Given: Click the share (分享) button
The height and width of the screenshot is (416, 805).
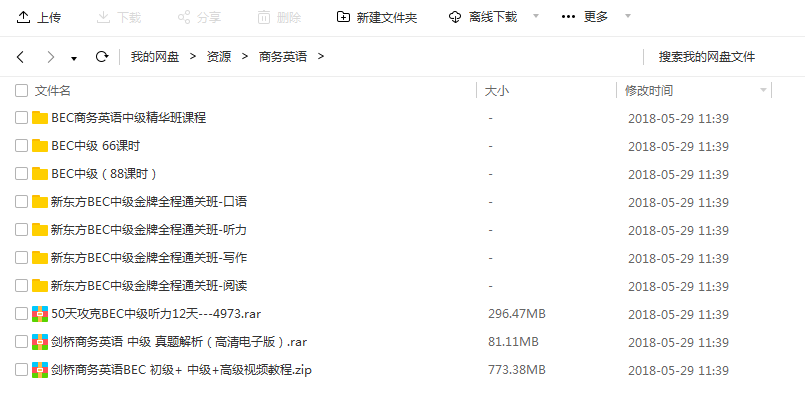Looking at the screenshot, I should (199, 17).
